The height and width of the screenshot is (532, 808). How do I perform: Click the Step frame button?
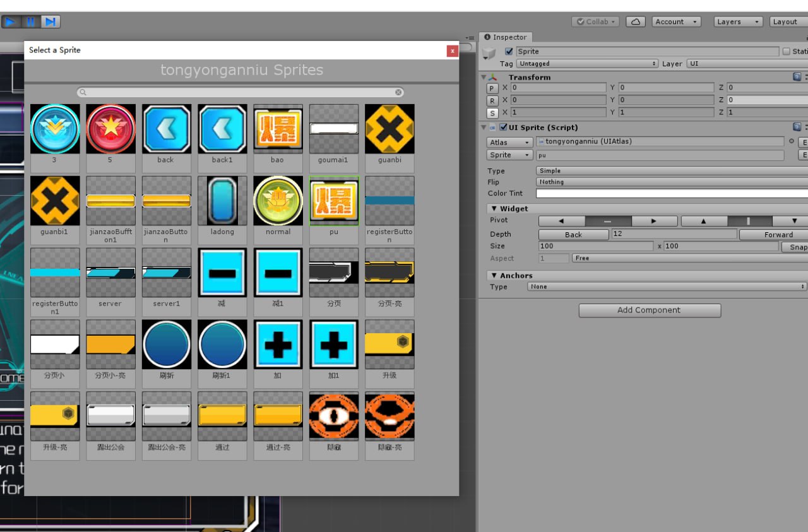click(50, 21)
